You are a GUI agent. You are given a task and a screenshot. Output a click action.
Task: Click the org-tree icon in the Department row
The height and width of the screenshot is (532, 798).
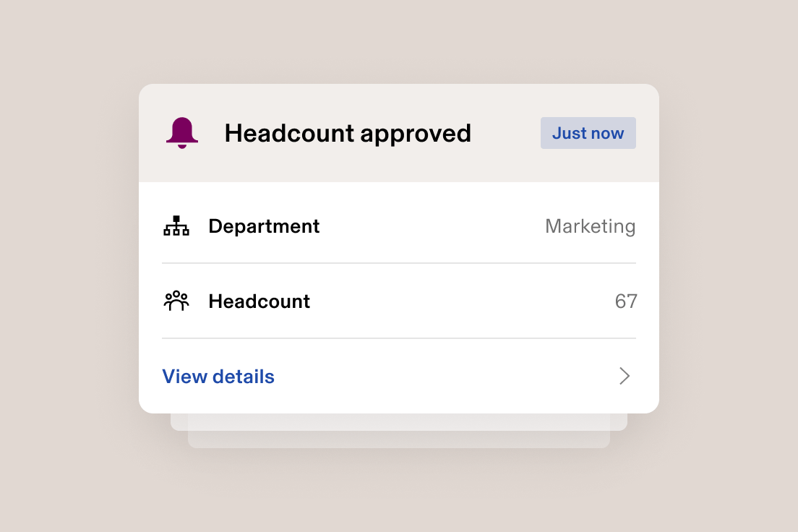(176, 226)
